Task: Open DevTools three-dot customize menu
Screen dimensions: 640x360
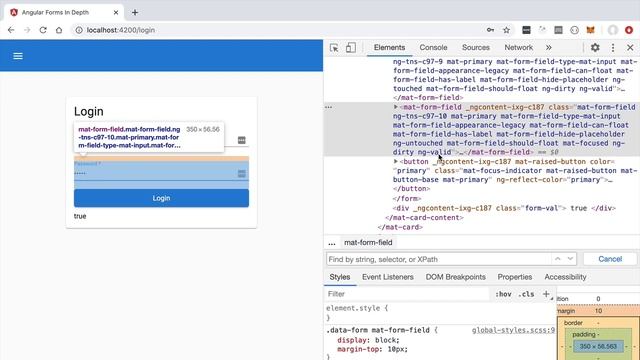Action: click(613, 48)
